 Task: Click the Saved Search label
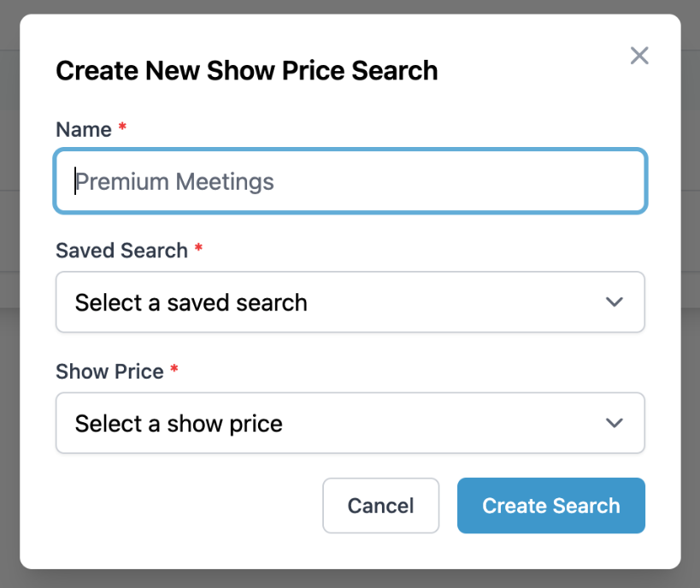coord(122,250)
